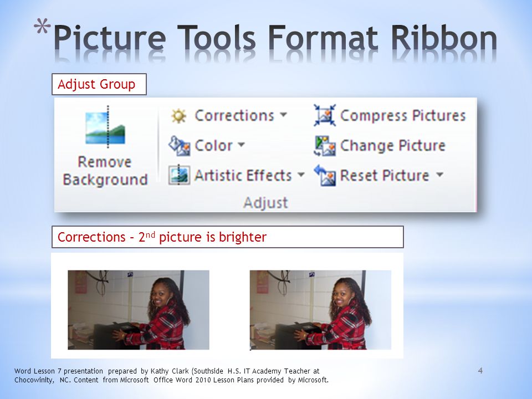Click the Change Picture icon
Image resolution: width=532 pixels, height=399 pixels.
[x=325, y=146]
